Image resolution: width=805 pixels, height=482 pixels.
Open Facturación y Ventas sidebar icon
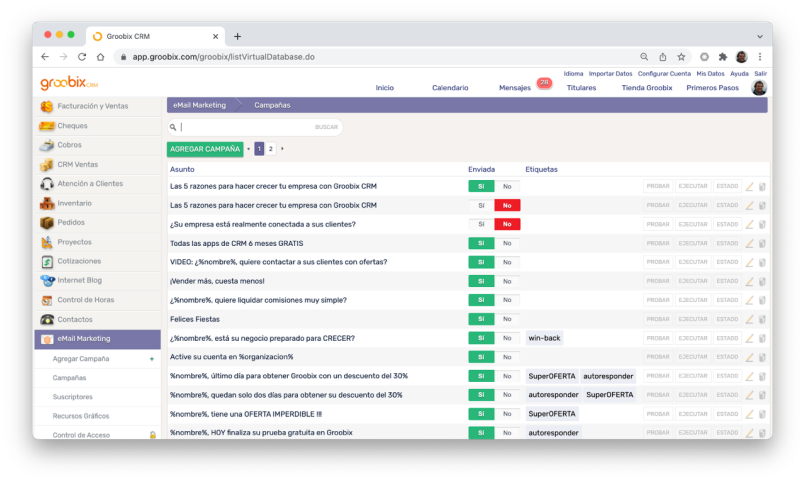(x=47, y=106)
